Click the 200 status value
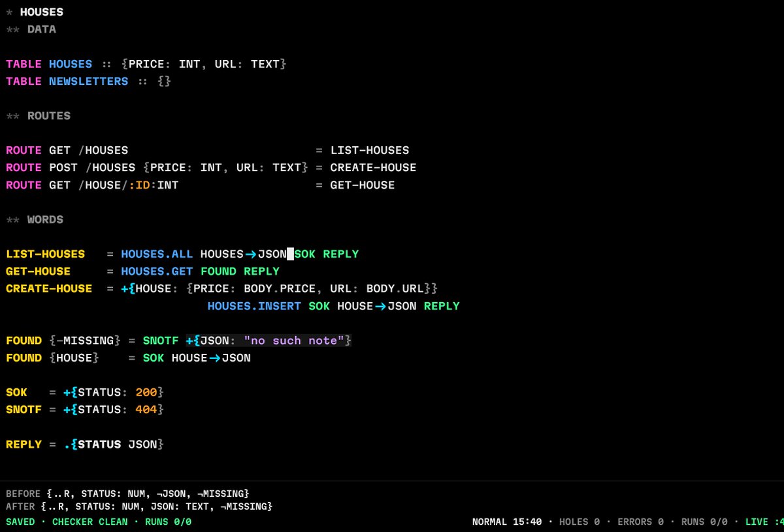Viewport: 784px width, 532px height. 146,392
